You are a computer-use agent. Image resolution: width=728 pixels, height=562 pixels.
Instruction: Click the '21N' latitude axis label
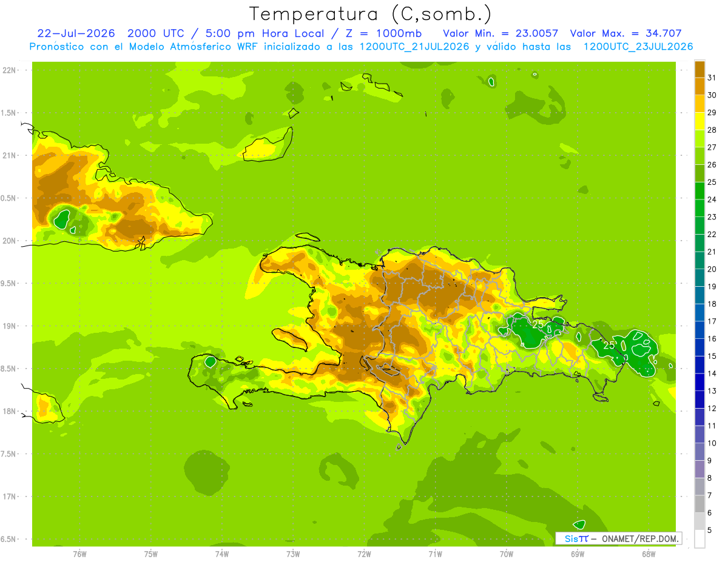pyautogui.click(x=10, y=155)
